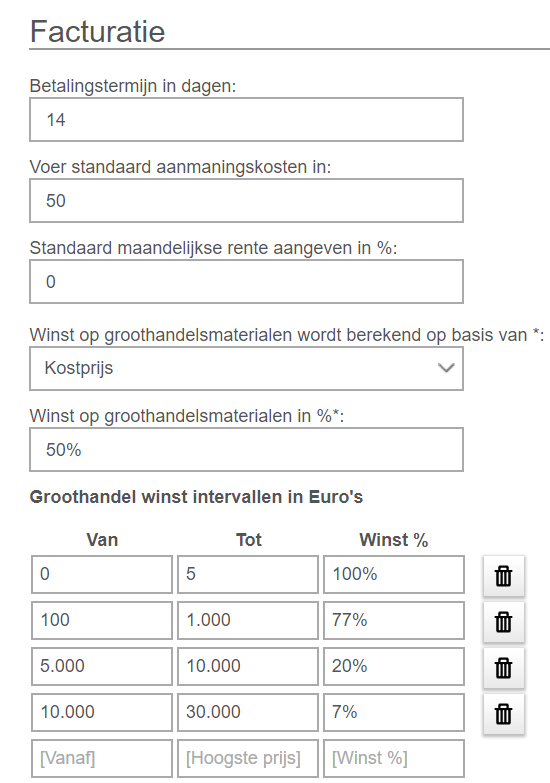The height and width of the screenshot is (783, 550).
Task: Click the Van field containing 5.000
Action: pyautogui.click(x=102, y=666)
